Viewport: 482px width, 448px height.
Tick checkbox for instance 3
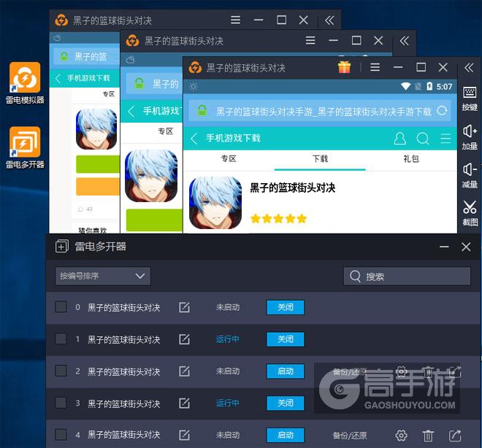tap(61, 402)
